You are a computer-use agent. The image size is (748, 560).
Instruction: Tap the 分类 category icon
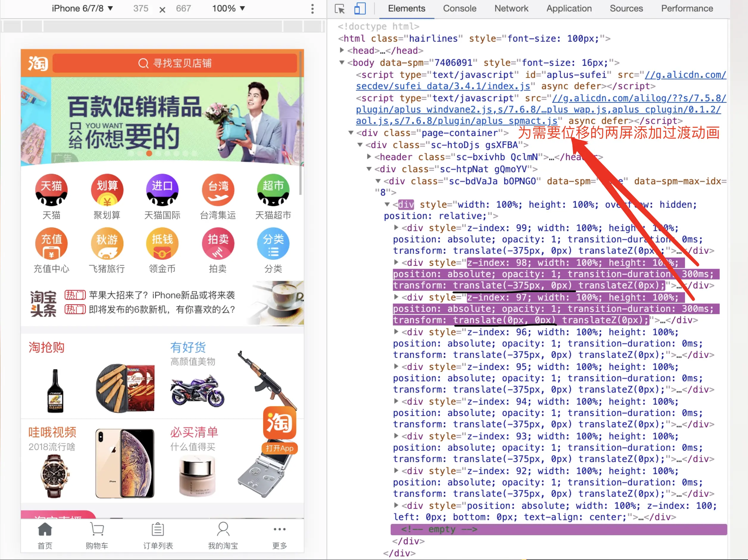(273, 243)
